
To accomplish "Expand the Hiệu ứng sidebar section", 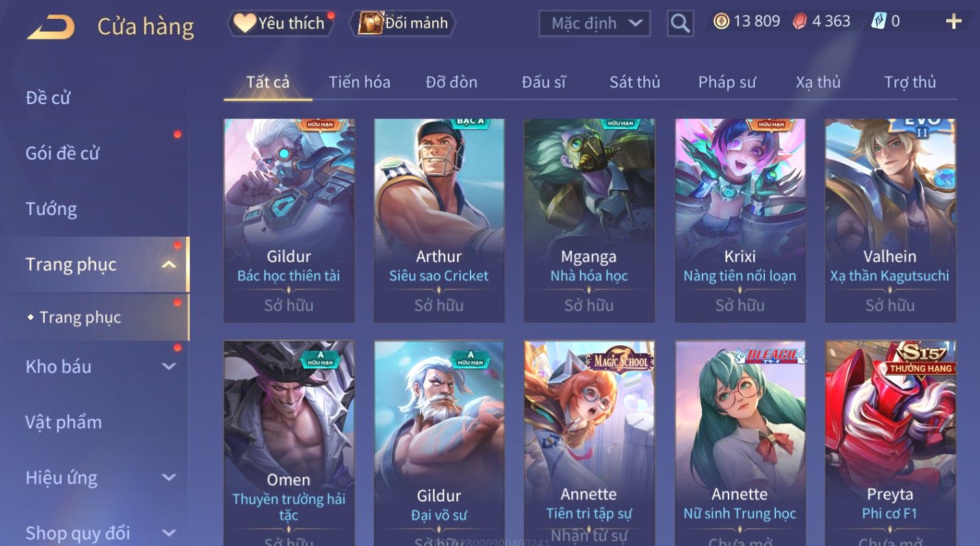I will pos(168,478).
